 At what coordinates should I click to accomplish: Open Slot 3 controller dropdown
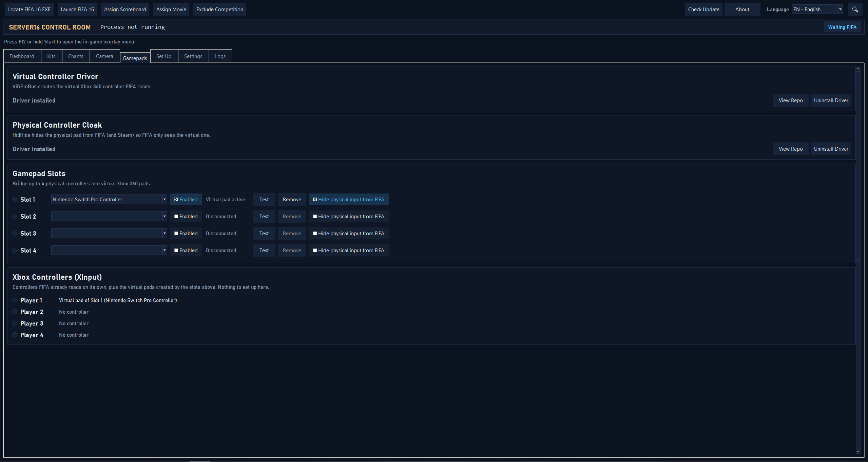(x=109, y=234)
